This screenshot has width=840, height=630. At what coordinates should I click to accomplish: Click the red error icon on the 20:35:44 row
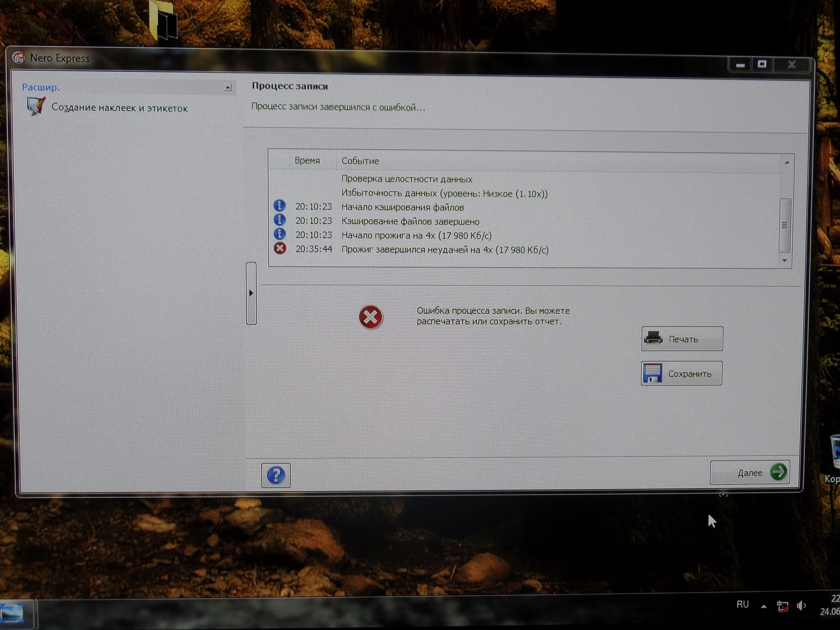click(x=280, y=248)
